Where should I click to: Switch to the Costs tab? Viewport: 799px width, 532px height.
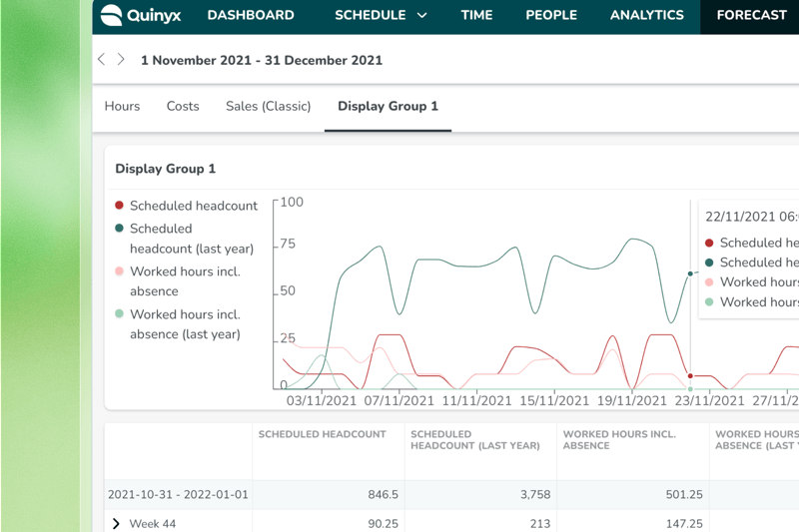[x=183, y=106]
